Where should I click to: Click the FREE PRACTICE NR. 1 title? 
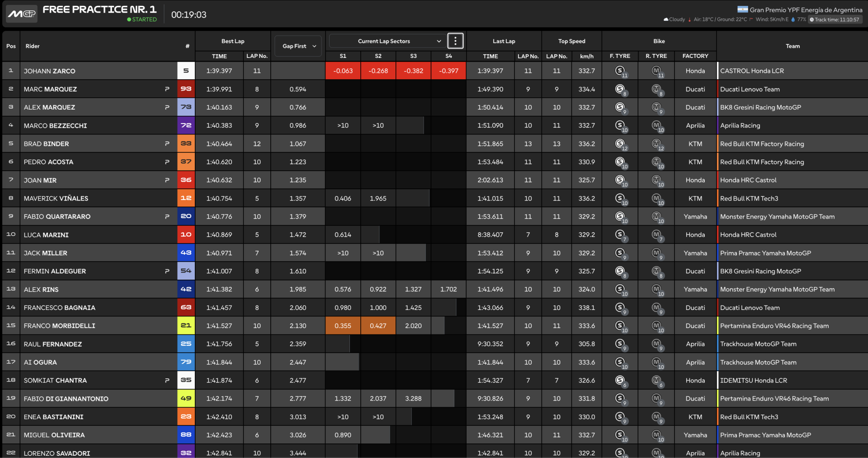(x=99, y=9)
